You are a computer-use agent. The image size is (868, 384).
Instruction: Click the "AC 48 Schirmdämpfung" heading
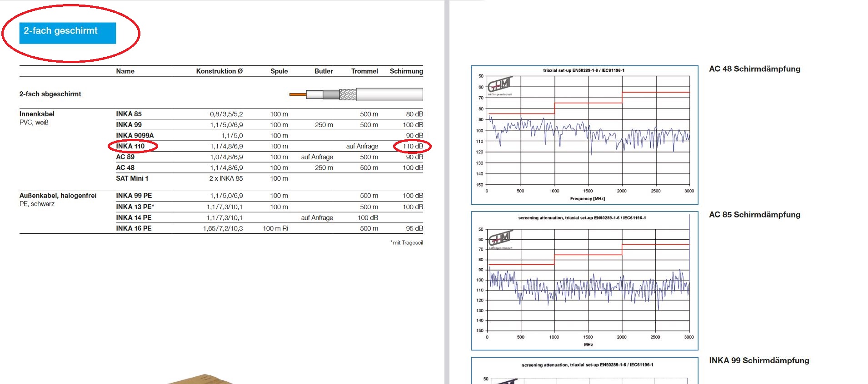(x=754, y=69)
